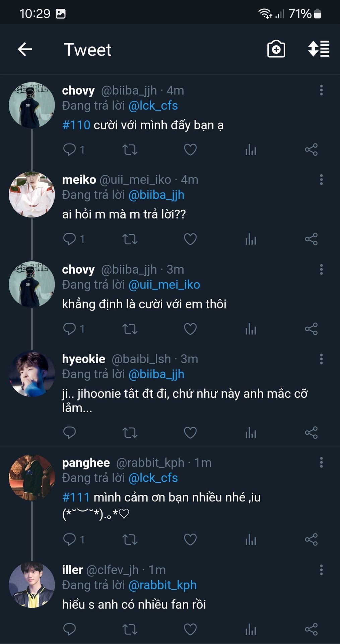Tap the back arrow in Tweet header
The width and height of the screenshot is (340, 644).
[x=25, y=49]
